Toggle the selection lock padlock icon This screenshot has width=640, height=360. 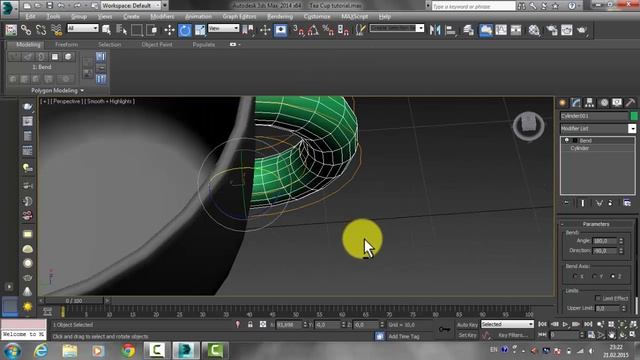pos(250,324)
